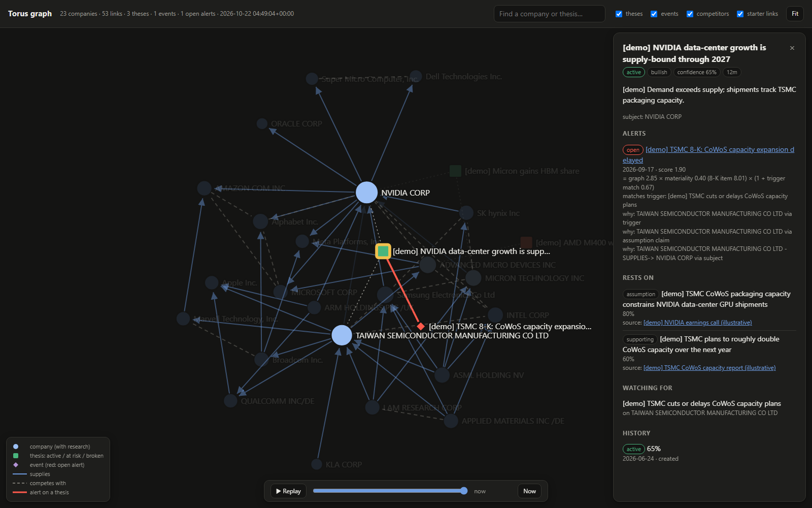Select the MICRON TECHNOLOGY INC node
812x508 pixels.
point(473,278)
